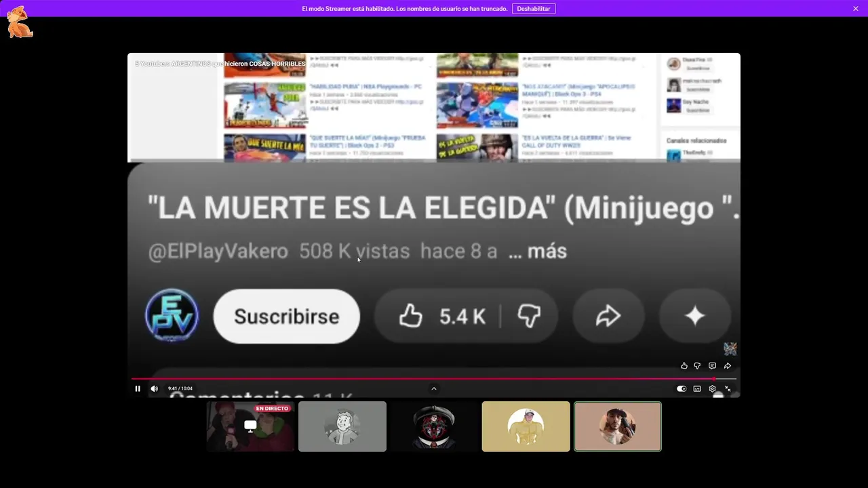Select the EN DIRECTO stream tile
868x488 pixels.
click(x=250, y=426)
